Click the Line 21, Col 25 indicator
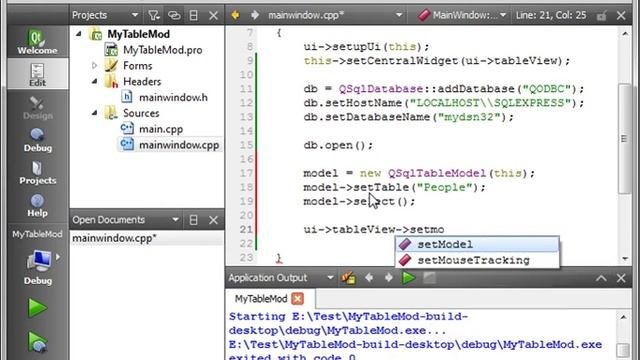 [551, 16]
